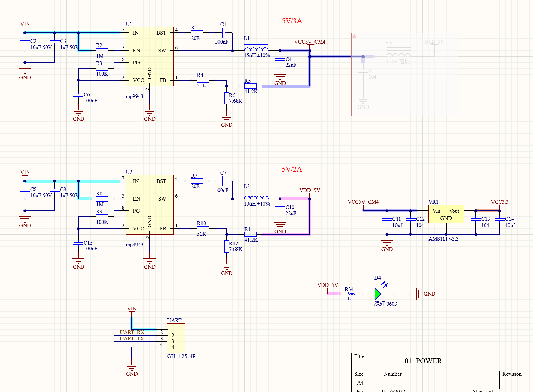Click the C1 100nF capacitor symbol
The image size is (533, 392).
[224, 33]
